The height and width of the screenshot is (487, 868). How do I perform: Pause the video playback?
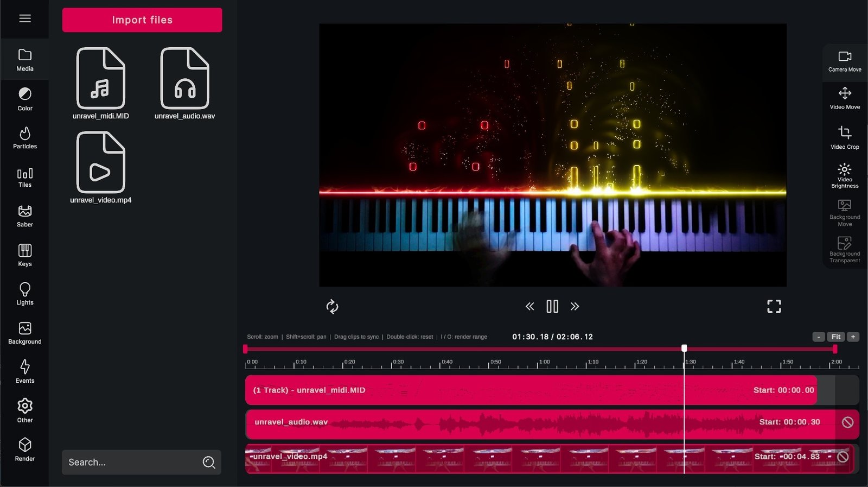pyautogui.click(x=552, y=306)
